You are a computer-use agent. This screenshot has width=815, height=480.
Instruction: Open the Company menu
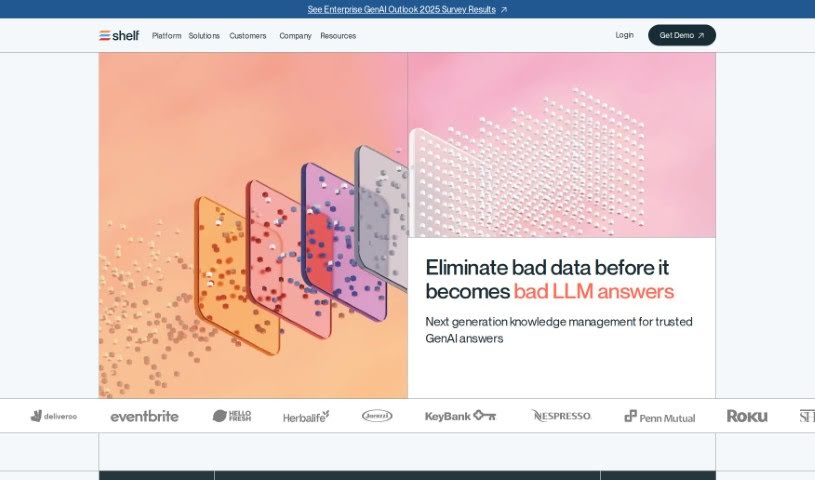pyautogui.click(x=295, y=36)
